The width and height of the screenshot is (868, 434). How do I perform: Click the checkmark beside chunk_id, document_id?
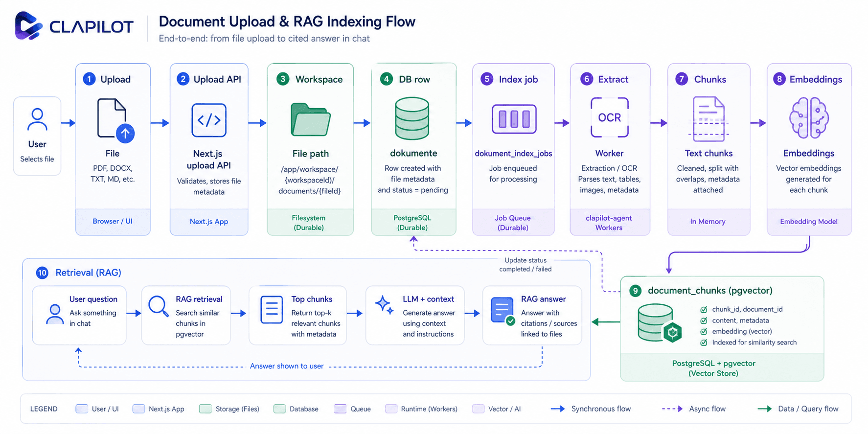point(704,310)
